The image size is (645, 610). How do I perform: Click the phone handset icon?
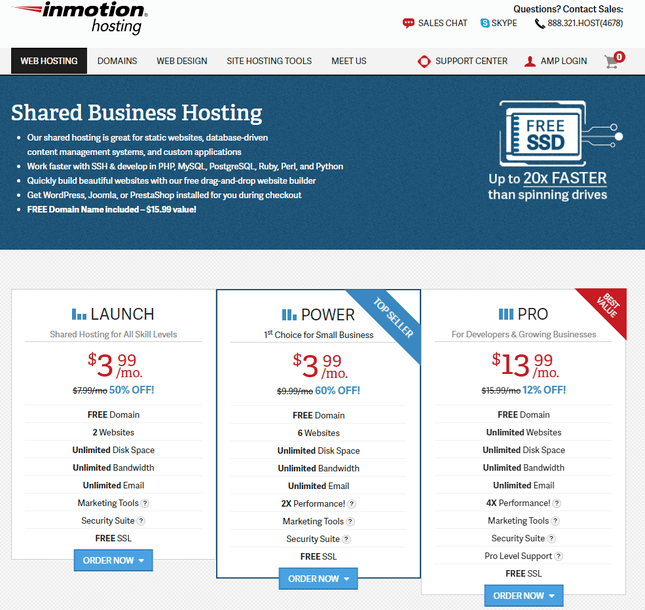(539, 23)
